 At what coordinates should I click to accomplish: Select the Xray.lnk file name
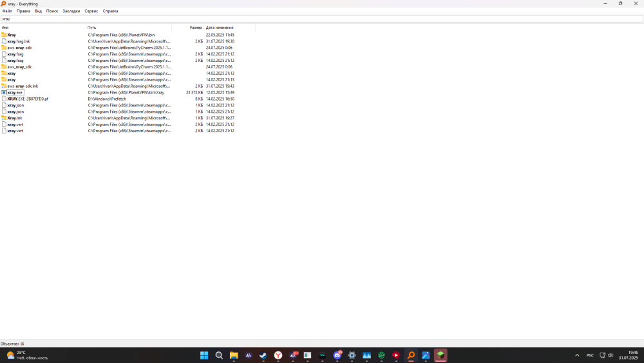tap(15, 118)
